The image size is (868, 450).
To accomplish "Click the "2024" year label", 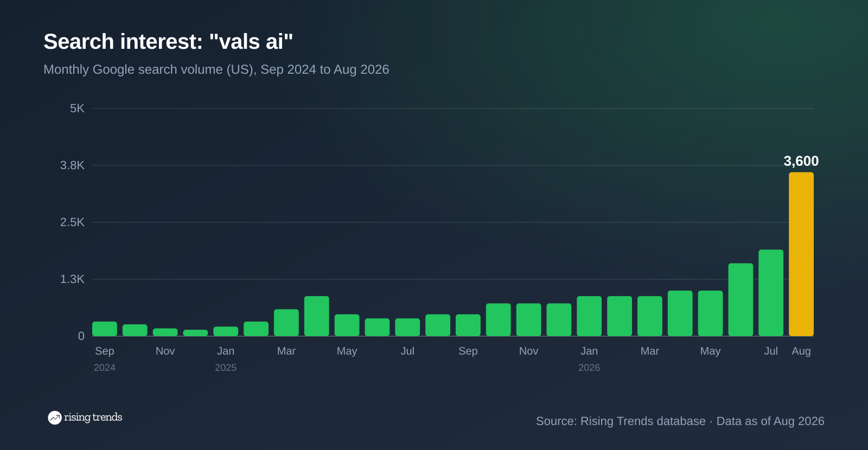I will point(105,368).
